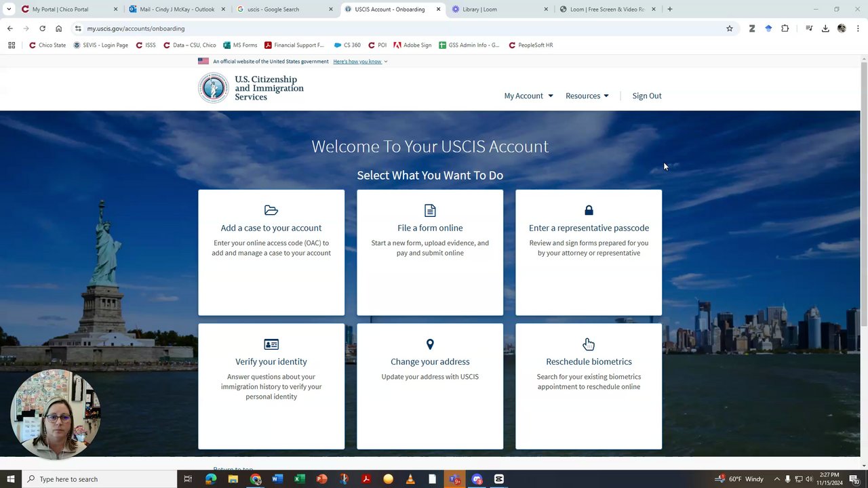
Task: Open PowerPoint from the taskbar
Action: click(321, 479)
